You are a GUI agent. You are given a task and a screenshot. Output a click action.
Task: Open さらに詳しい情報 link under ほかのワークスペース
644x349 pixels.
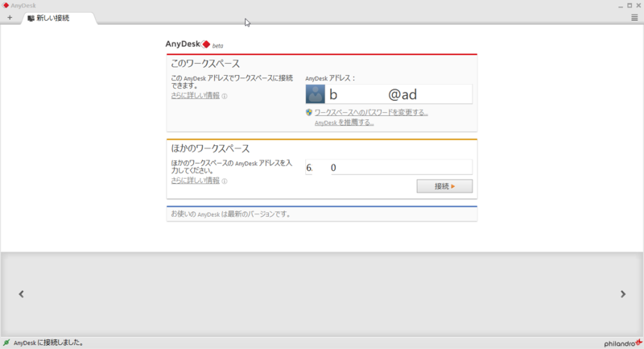click(195, 181)
